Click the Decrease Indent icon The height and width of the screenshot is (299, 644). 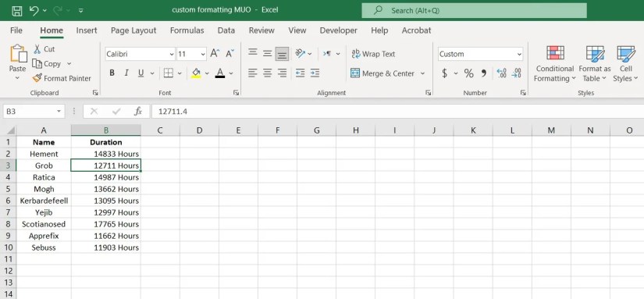301,73
